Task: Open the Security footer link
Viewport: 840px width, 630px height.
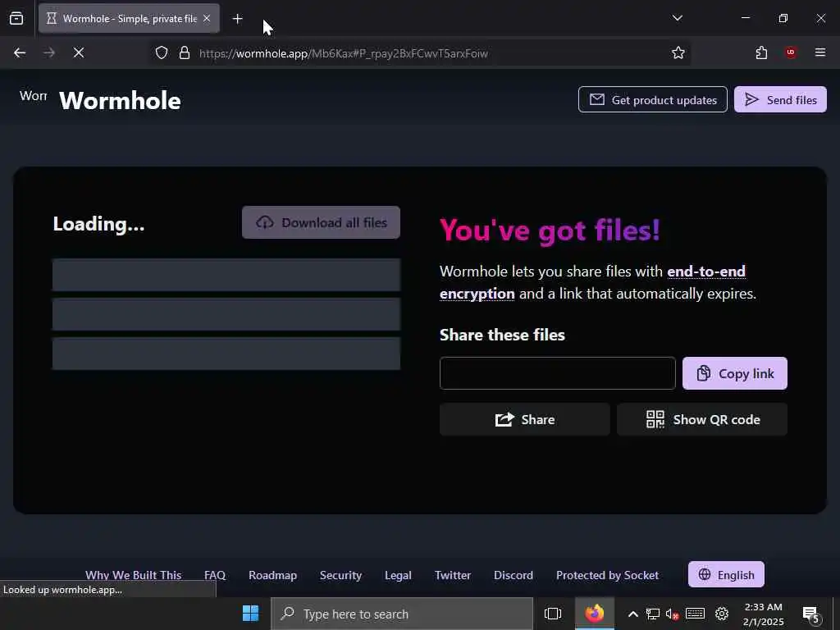Action: point(340,575)
